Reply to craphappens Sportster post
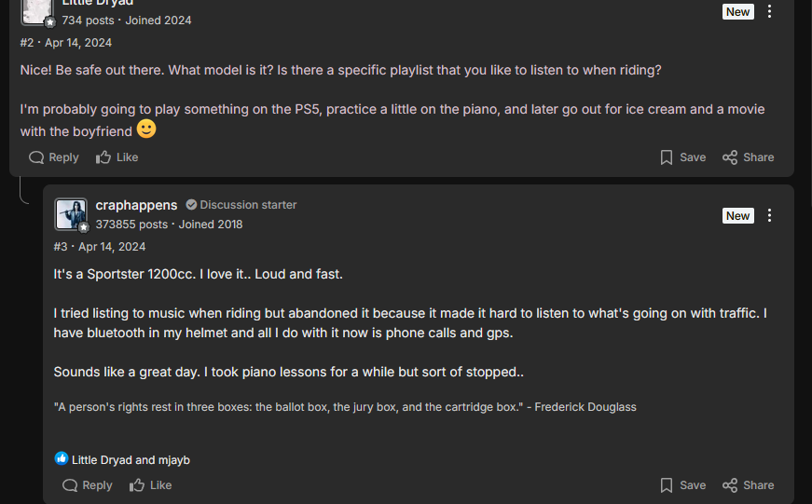Image resolution: width=812 pixels, height=504 pixels. [x=88, y=485]
